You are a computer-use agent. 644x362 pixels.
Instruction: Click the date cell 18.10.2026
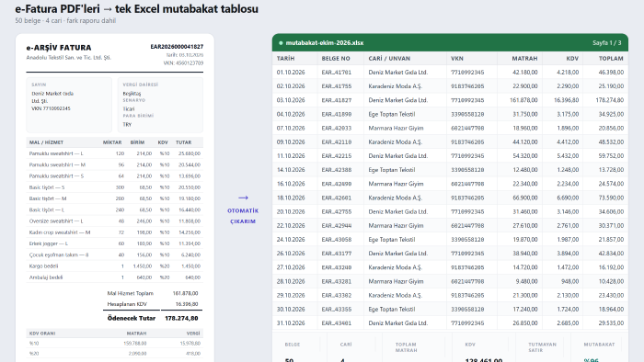coord(291,198)
